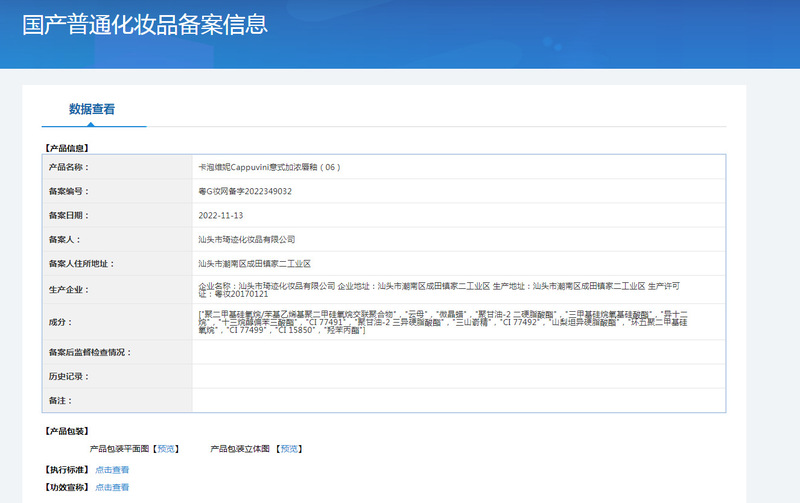Open the 数据查看 tab
800x503 pixels.
(x=92, y=109)
